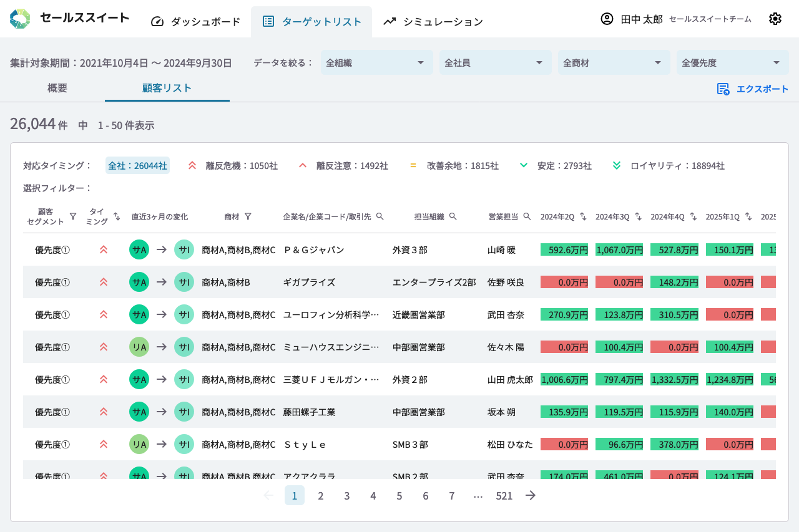Click timing icon in 三菱UFJモルガン row
The height and width of the screenshot is (532, 799).
(x=104, y=379)
